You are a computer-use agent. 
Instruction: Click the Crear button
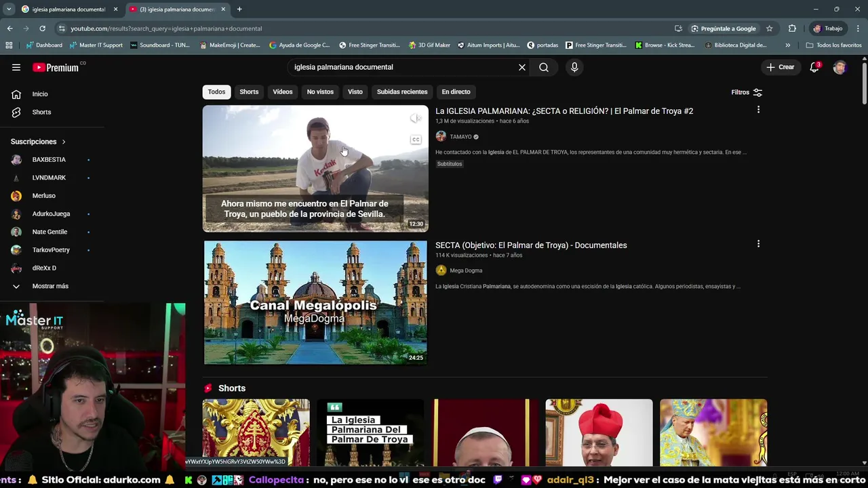[x=780, y=67]
